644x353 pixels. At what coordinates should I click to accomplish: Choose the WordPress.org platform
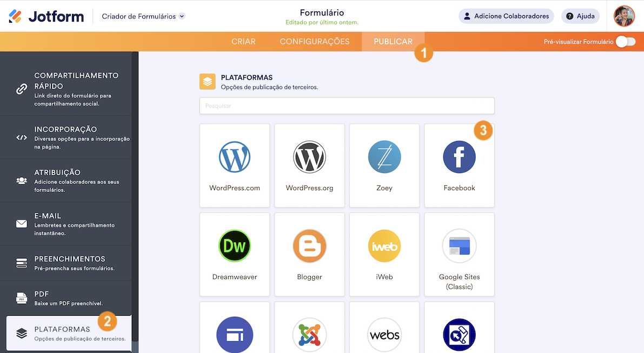click(309, 165)
